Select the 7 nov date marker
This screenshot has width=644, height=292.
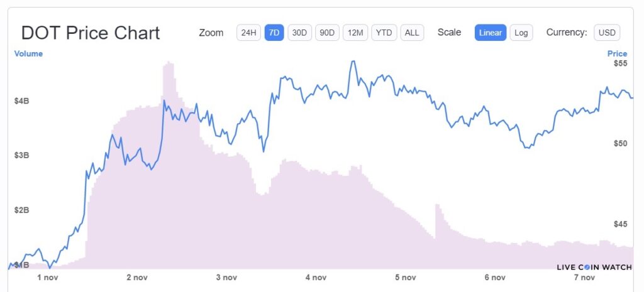(x=584, y=278)
